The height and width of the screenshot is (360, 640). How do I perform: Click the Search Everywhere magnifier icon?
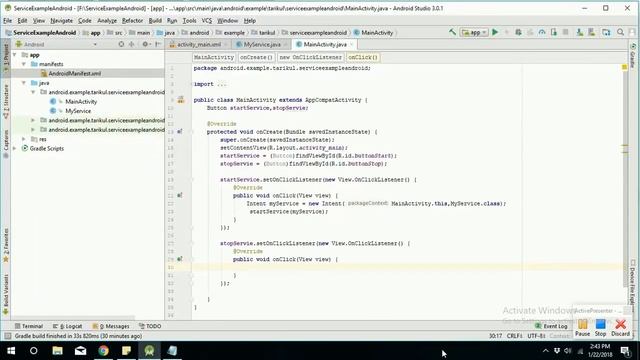(620, 32)
